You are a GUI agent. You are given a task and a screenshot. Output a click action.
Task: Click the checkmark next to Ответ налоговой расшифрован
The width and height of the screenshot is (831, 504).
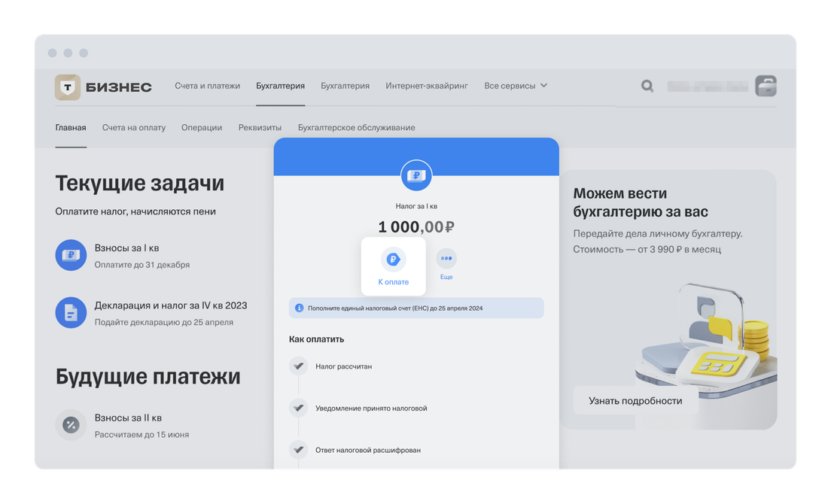click(x=299, y=450)
